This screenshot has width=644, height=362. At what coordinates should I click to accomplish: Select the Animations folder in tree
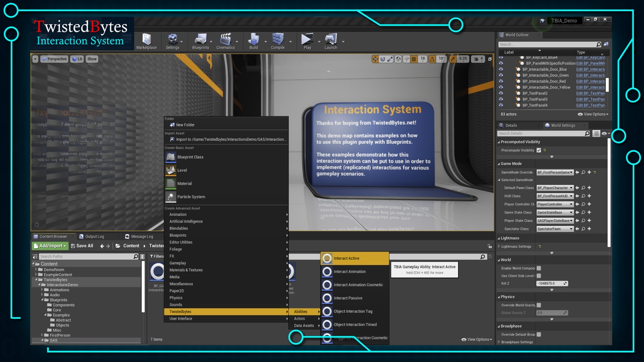tap(59, 290)
